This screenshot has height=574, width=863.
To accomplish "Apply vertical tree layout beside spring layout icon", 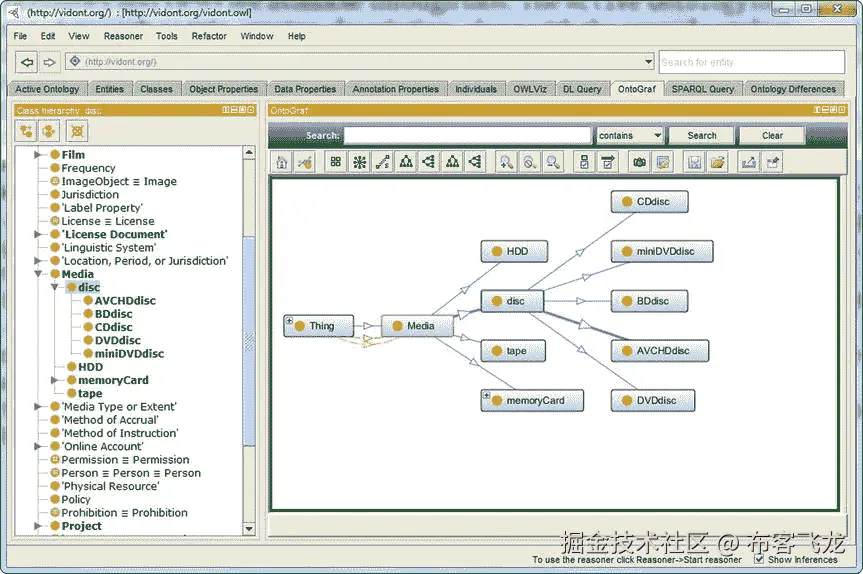I will coord(406,162).
